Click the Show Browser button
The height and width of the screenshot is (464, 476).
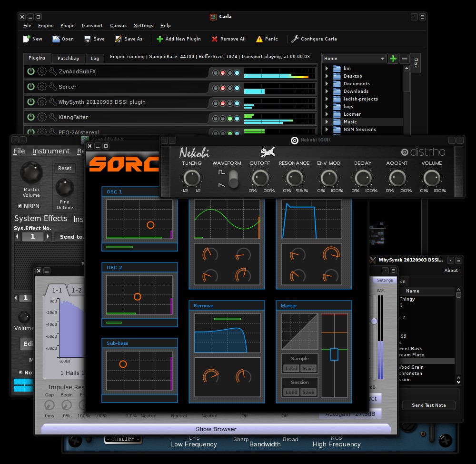pyautogui.click(x=216, y=429)
